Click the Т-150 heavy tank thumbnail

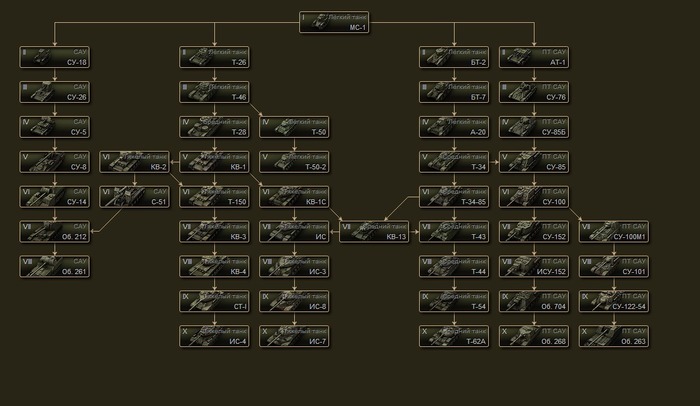(214, 196)
